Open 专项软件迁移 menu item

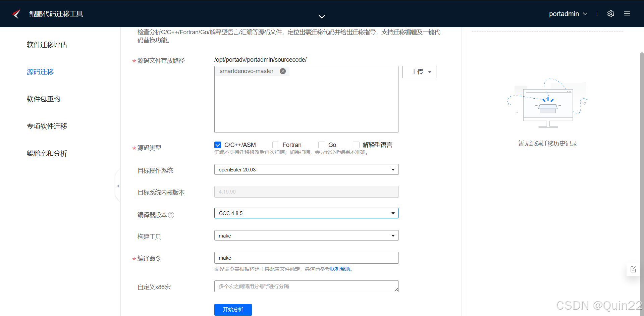point(47,126)
